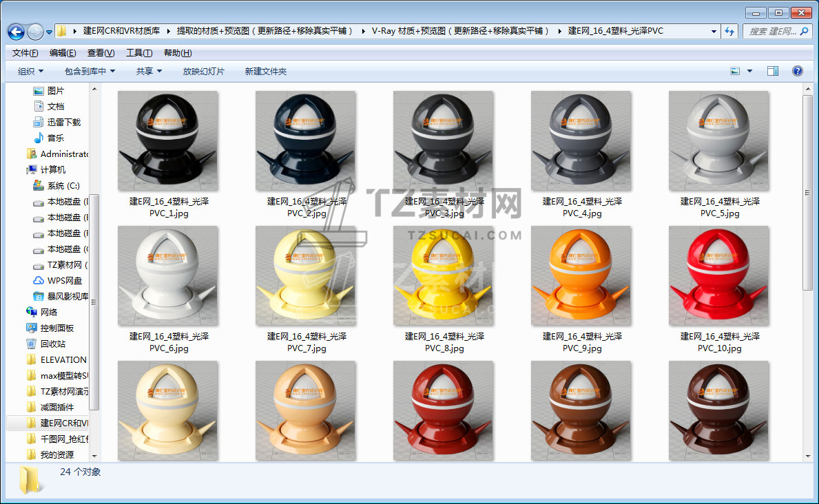Expand the view options dropdown arrow
The width and height of the screenshot is (819, 504).
click(x=749, y=71)
